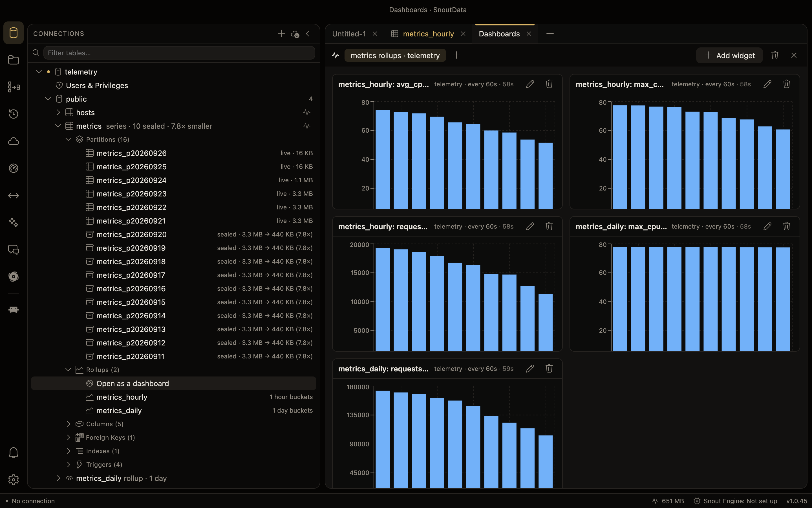Open the schema diagram sidebar icon
This screenshot has width=812, height=508.
point(14,87)
